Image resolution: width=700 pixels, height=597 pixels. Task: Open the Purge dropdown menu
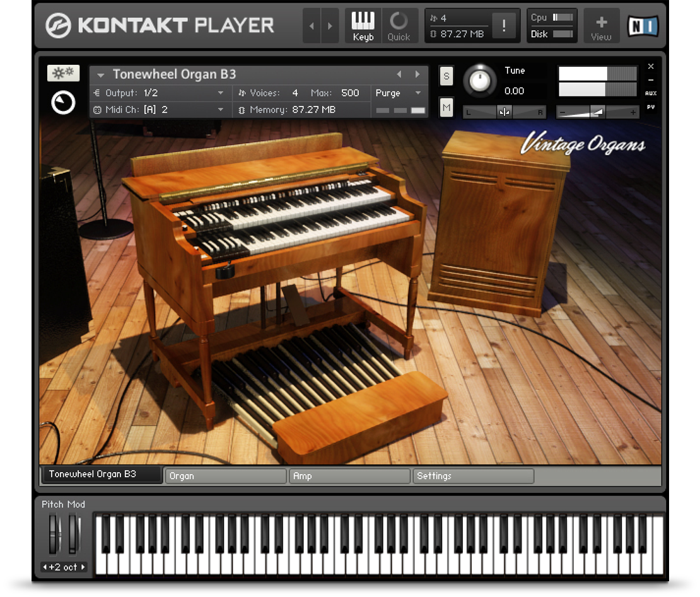398,93
